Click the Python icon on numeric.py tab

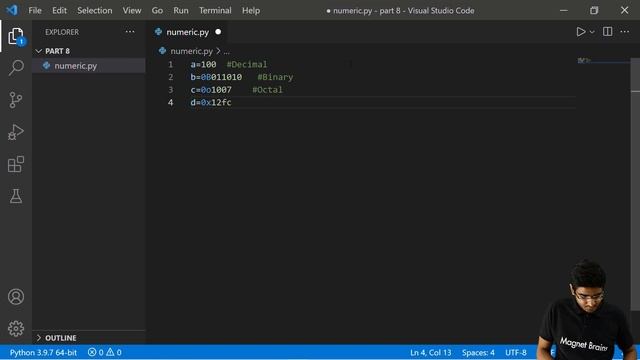[x=158, y=32]
